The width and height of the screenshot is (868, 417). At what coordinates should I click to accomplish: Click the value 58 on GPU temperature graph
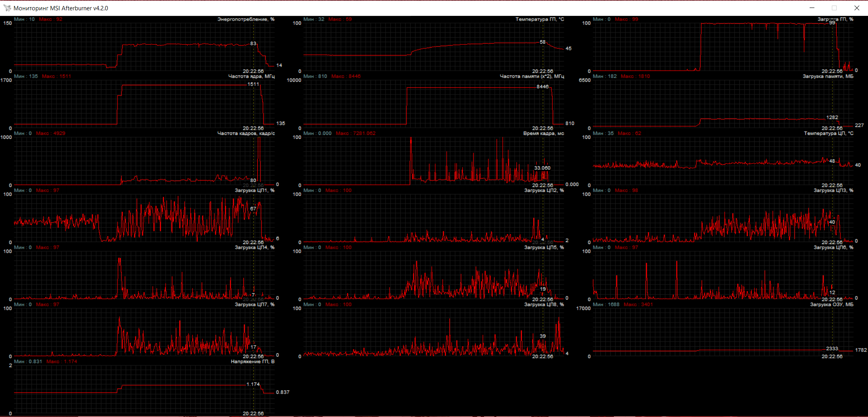[x=543, y=42]
